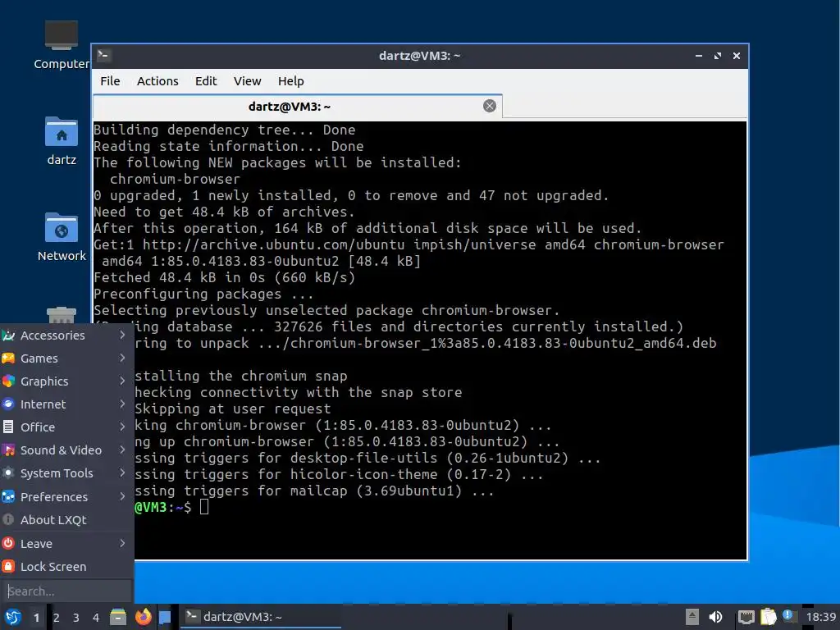Viewport: 840px width, 630px height.
Task: Open the View menu in the terminal
Action: click(x=247, y=81)
